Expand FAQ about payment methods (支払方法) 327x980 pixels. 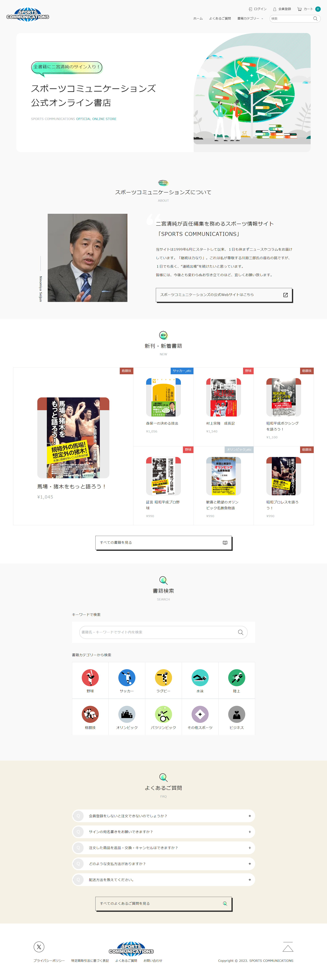coord(163,864)
